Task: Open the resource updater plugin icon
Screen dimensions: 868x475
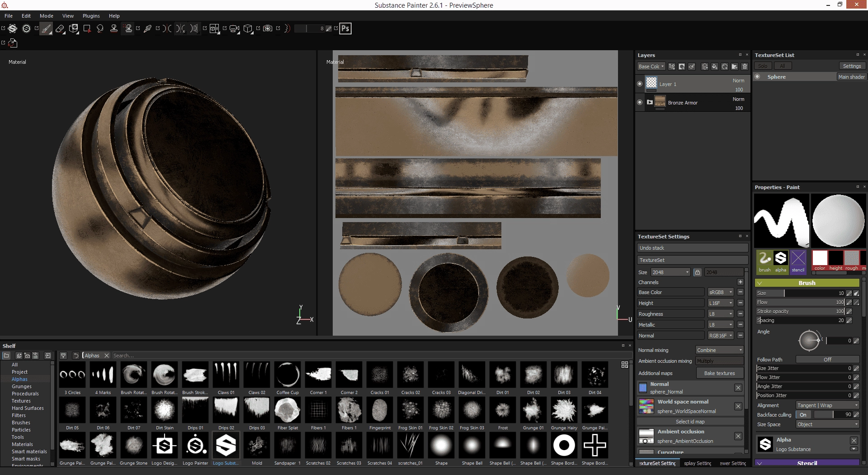Action: [x=13, y=43]
